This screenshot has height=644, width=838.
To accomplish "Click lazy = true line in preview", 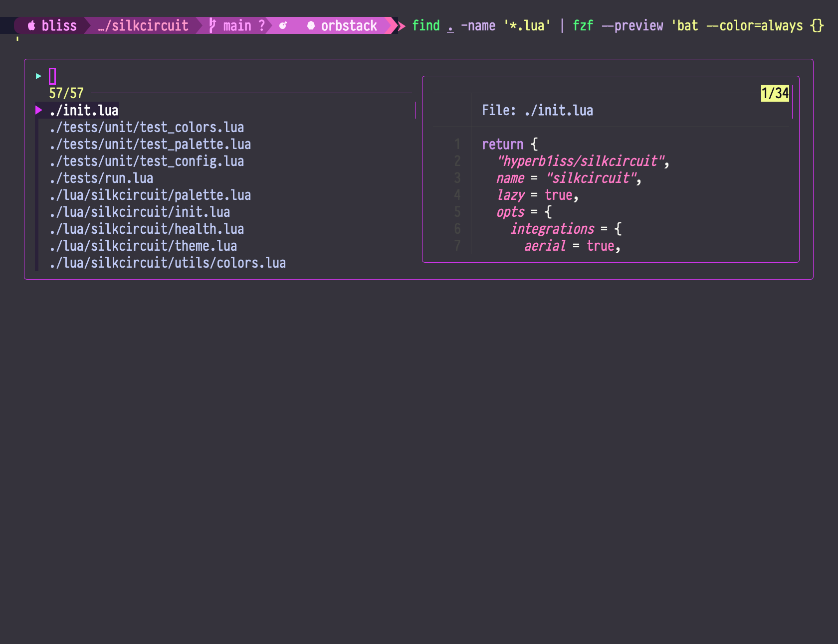I will 537,195.
